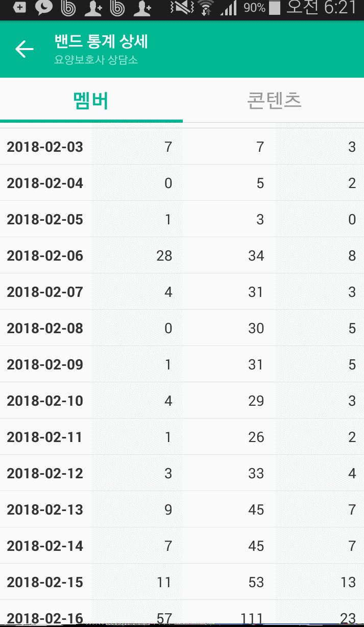The width and height of the screenshot is (364, 627).
Task: Tap the 2018-02-13 date cell
Action: pos(45,510)
